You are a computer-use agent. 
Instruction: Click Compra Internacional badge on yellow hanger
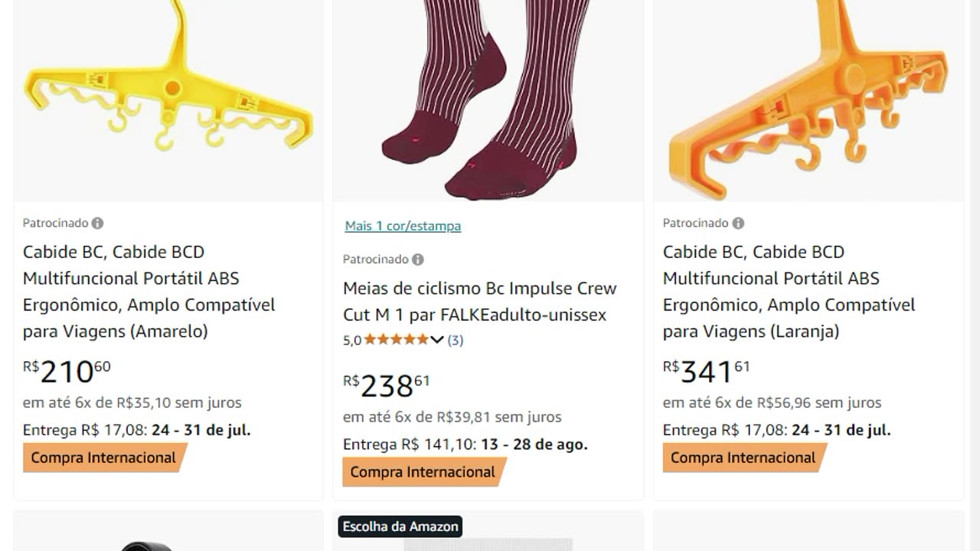(103, 458)
